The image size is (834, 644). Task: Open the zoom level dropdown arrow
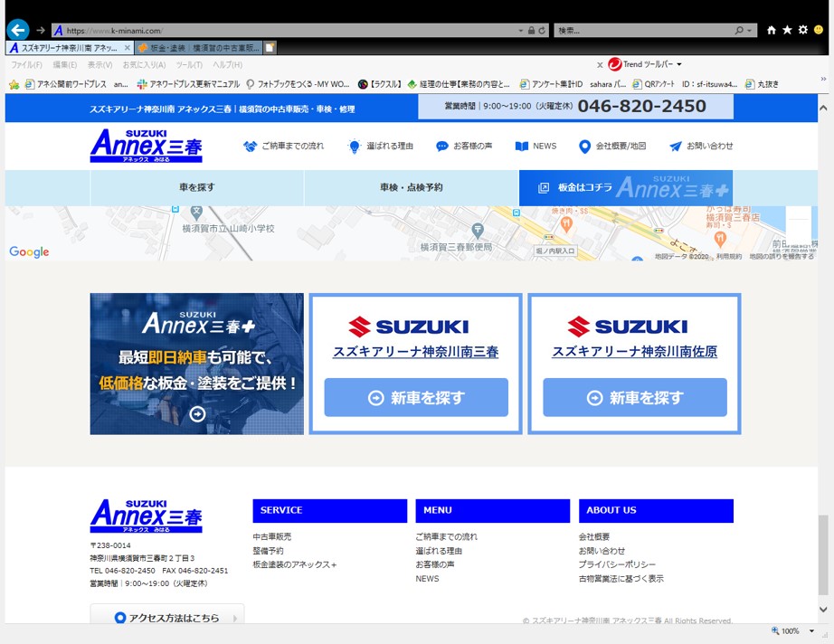tap(811, 631)
